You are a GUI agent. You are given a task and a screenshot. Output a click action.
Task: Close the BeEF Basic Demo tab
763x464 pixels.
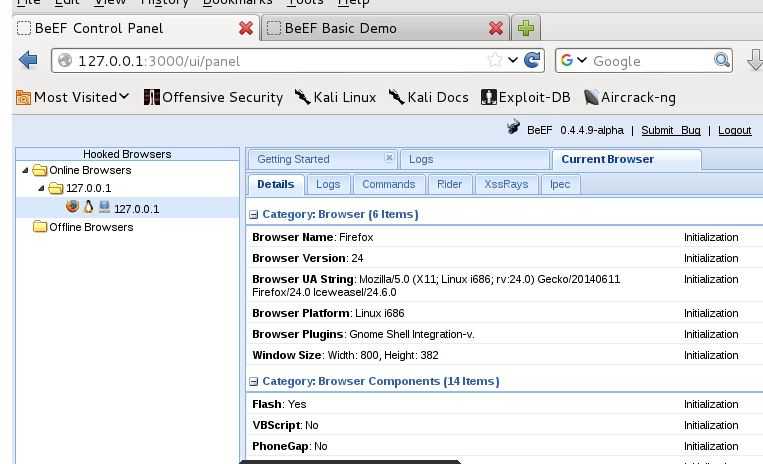496,28
